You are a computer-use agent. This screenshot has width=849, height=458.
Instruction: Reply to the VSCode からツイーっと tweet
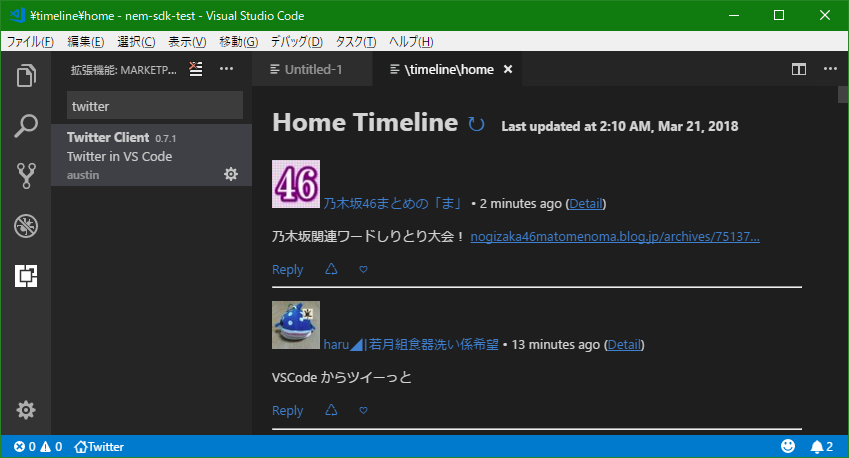pyautogui.click(x=288, y=411)
